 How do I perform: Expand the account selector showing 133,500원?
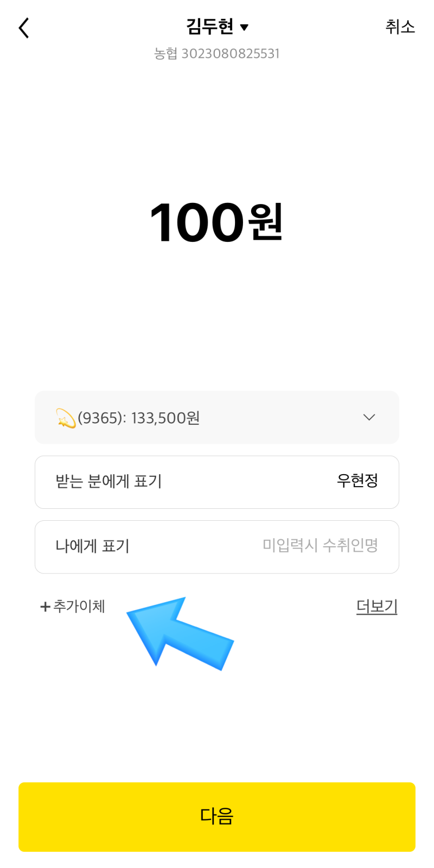click(217, 417)
